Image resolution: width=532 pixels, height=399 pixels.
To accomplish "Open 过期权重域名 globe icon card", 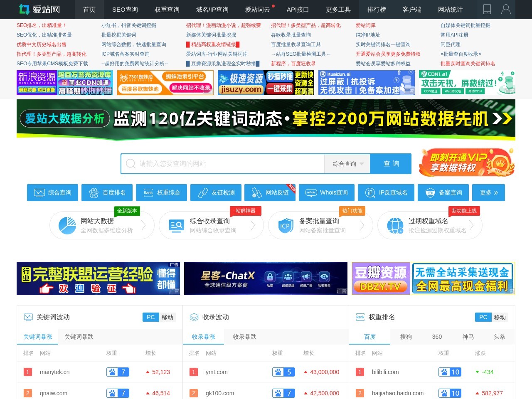I will [x=395, y=226].
